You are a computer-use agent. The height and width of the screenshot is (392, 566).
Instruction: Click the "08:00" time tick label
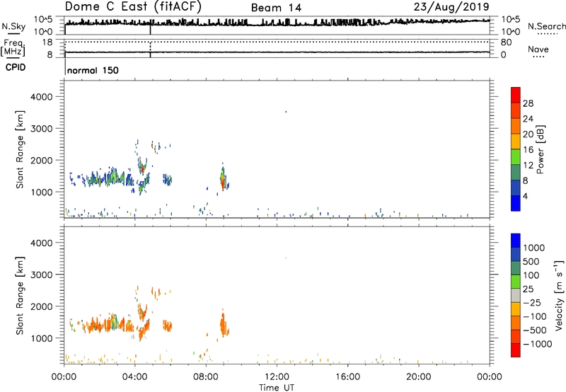pos(206,377)
